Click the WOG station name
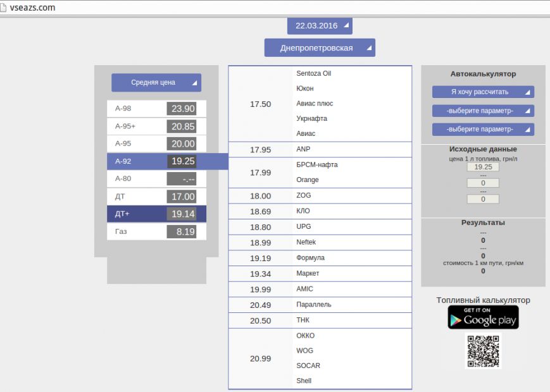 (x=304, y=351)
